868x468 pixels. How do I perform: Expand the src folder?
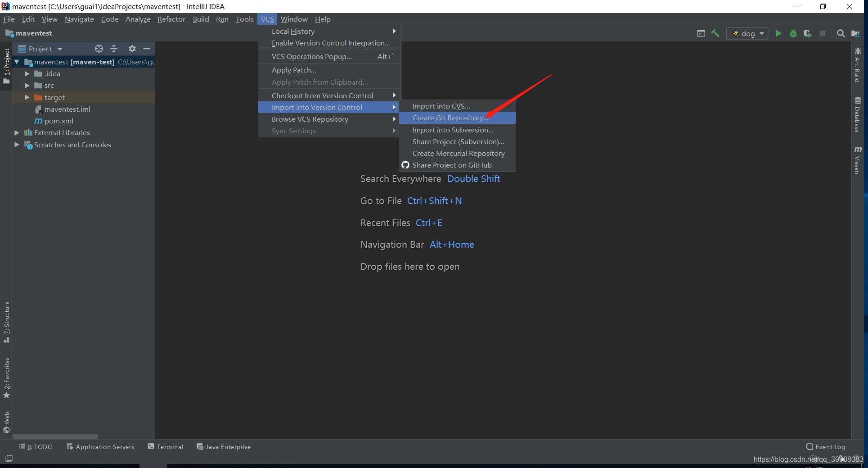pyautogui.click(x=27, y=85)
